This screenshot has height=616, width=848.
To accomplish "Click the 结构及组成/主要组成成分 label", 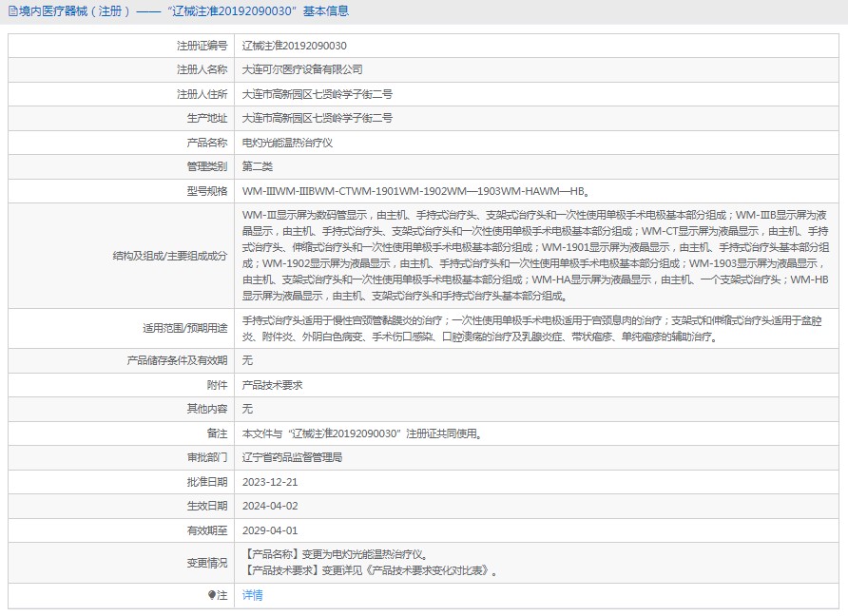I will (170, 256).
